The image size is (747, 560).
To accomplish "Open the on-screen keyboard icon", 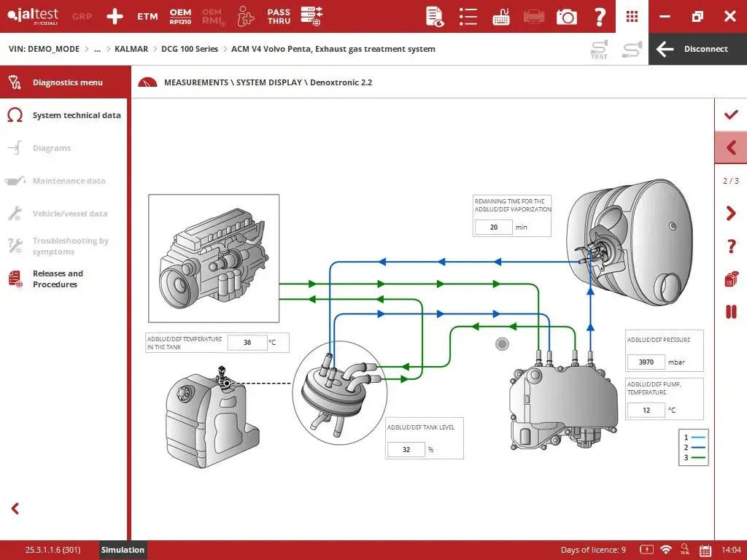I will pyautogui.click(x=501, y=16).
